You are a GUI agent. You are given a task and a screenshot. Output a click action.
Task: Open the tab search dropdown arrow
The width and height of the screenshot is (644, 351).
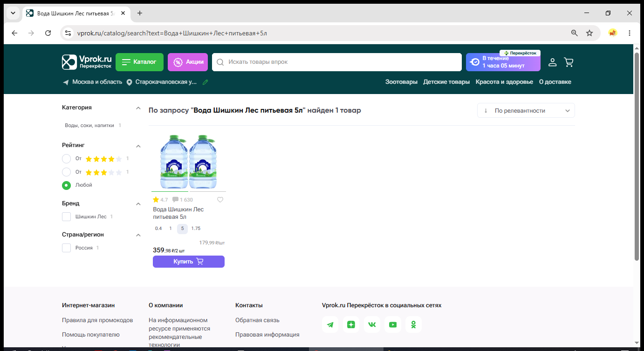tap(13, 13)
